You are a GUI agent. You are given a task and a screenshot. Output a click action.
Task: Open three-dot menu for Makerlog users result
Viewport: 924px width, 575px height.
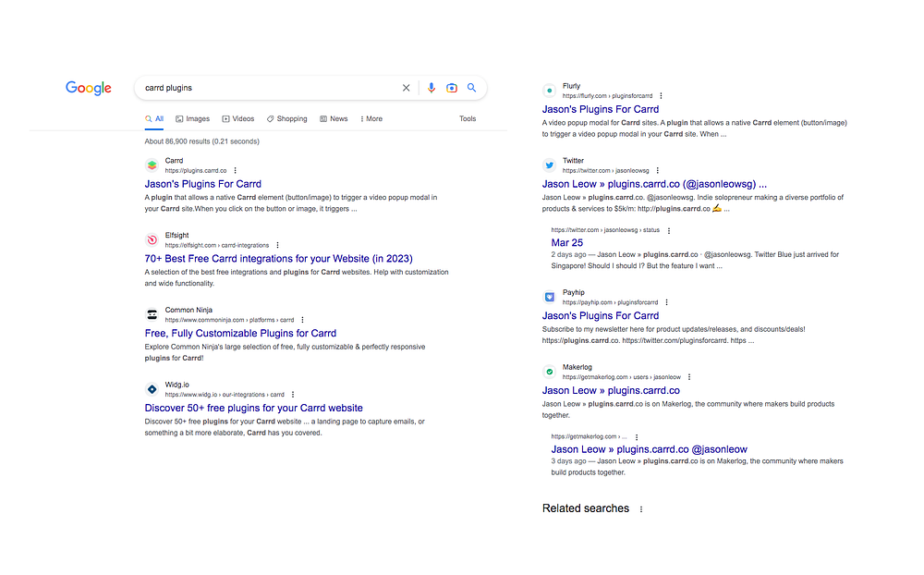tap(689, 377)
